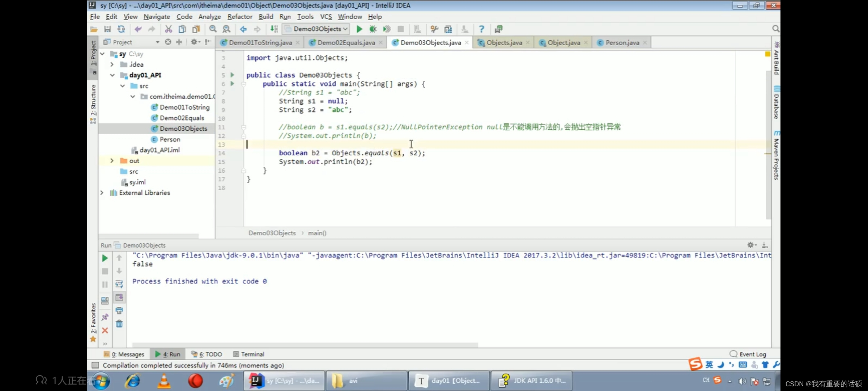This screenshot has height=391, width=868.
Task: Toggle tool window bars via status bar corner icon
Action: point(95,365)
